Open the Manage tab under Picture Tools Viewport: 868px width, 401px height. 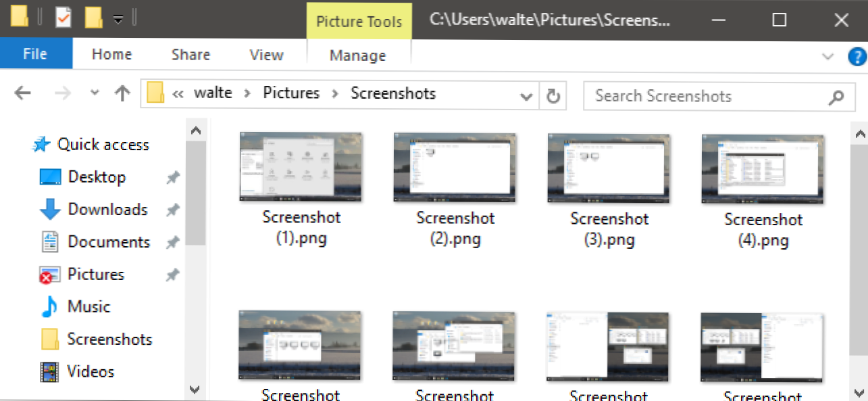tap(358, 55)
